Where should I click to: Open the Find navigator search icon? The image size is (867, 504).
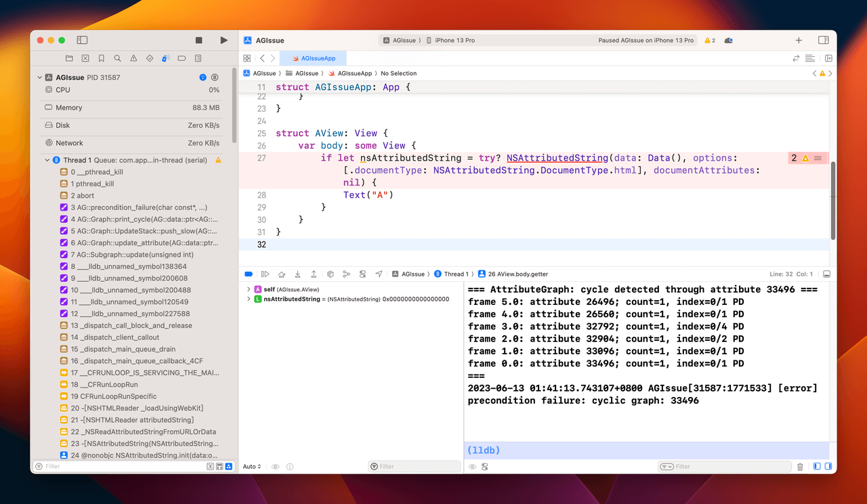pyautogui.click(x=117, y=58)
